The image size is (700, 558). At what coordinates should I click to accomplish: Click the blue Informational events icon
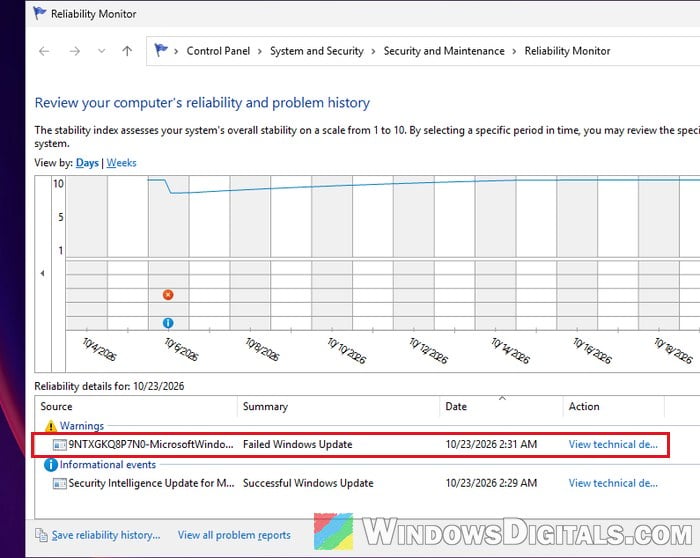point(51,465)
